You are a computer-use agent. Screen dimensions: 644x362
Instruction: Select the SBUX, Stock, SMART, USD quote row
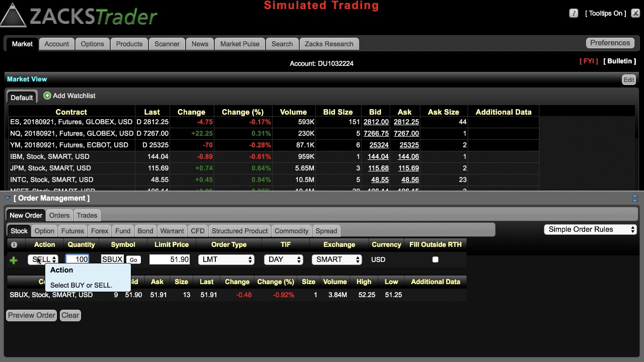[x=237, y=295]
